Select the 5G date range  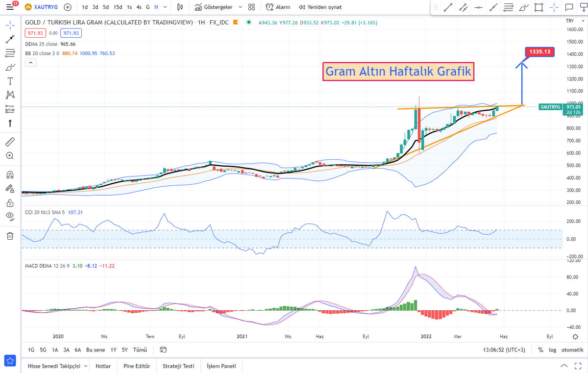pyautogui.click(x=43, y=350)
